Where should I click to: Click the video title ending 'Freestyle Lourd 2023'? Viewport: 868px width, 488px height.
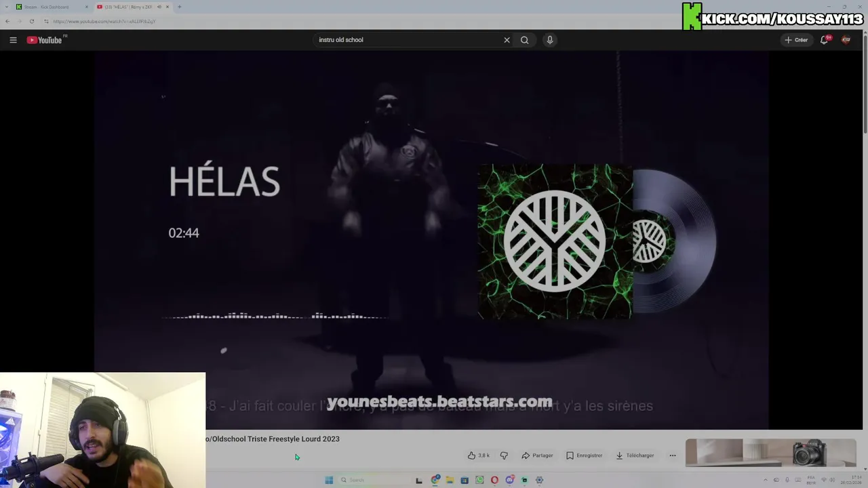pyautogui.click(x=273, y=439)
